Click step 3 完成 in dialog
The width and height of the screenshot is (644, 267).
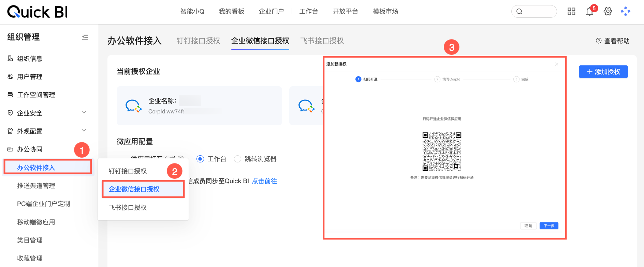[x=521, y=79]
